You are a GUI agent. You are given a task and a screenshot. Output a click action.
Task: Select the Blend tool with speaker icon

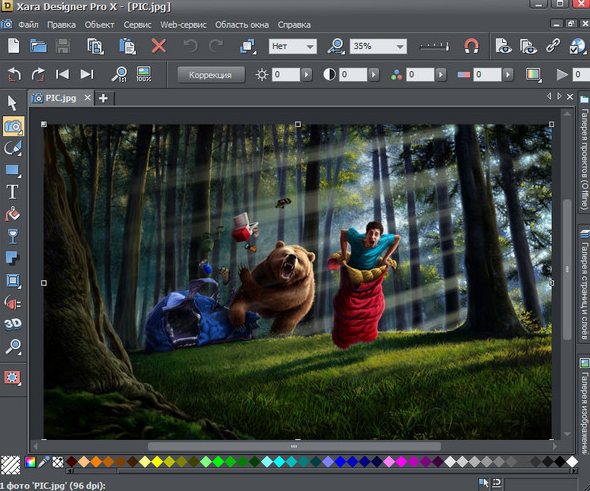[12, 303]
